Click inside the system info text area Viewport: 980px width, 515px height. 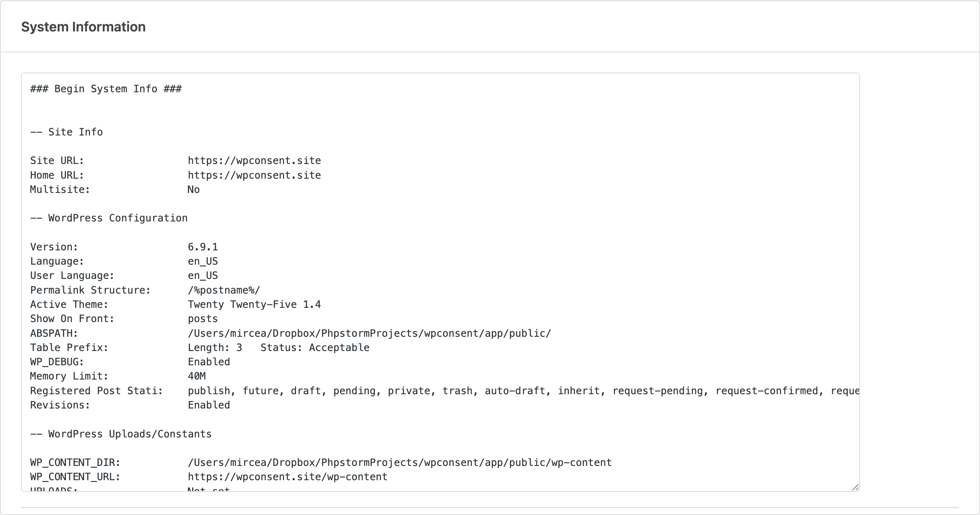pyautogui.click(x=587, y=210)
